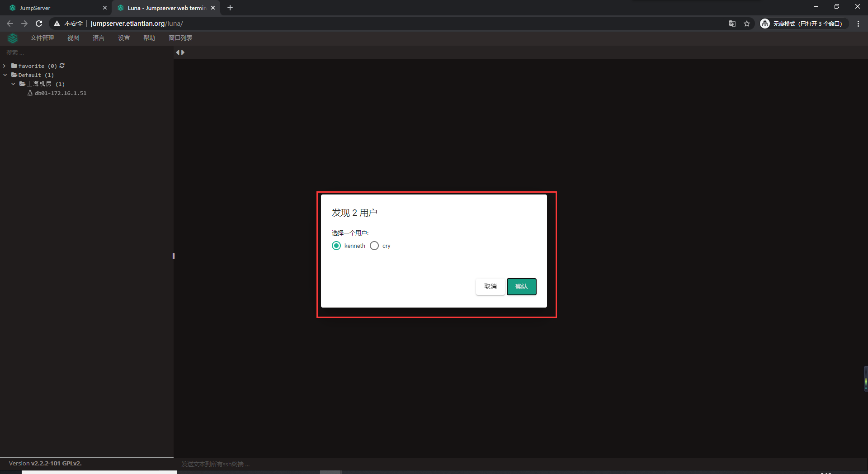Click the address bar URL
Screen dimensions: 868x474
point(137,24)
